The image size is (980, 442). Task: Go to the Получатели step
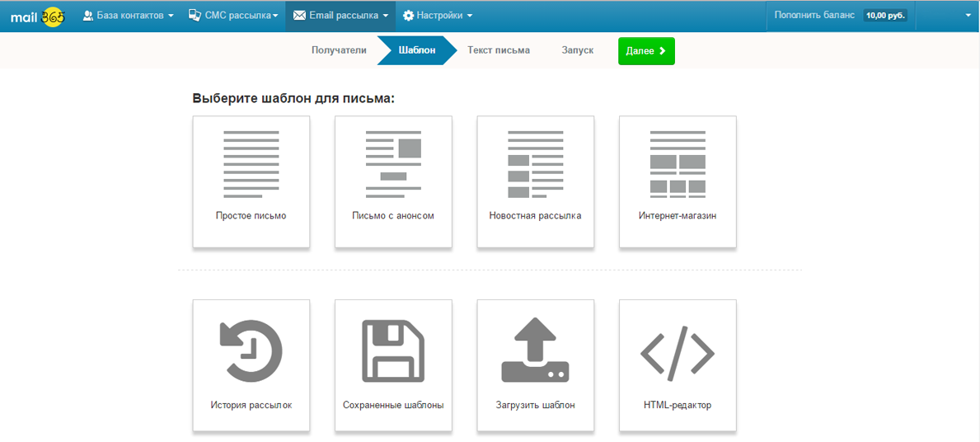point(339,50)
